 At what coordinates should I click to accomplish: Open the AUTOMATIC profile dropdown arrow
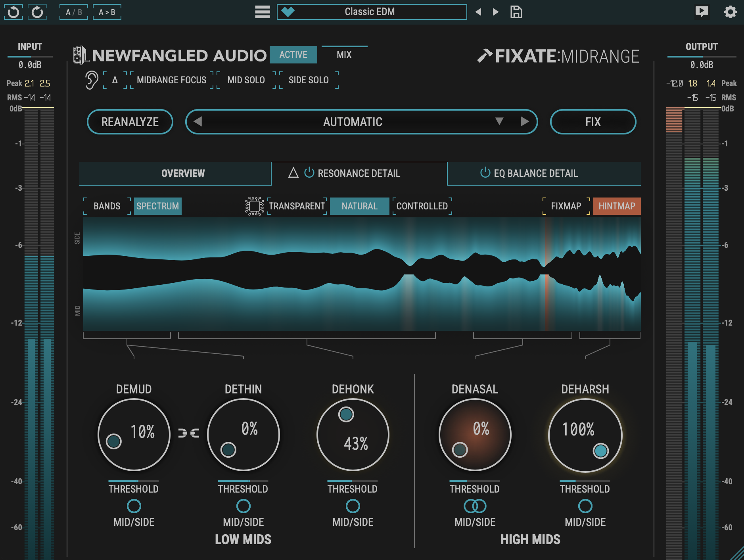499,121
